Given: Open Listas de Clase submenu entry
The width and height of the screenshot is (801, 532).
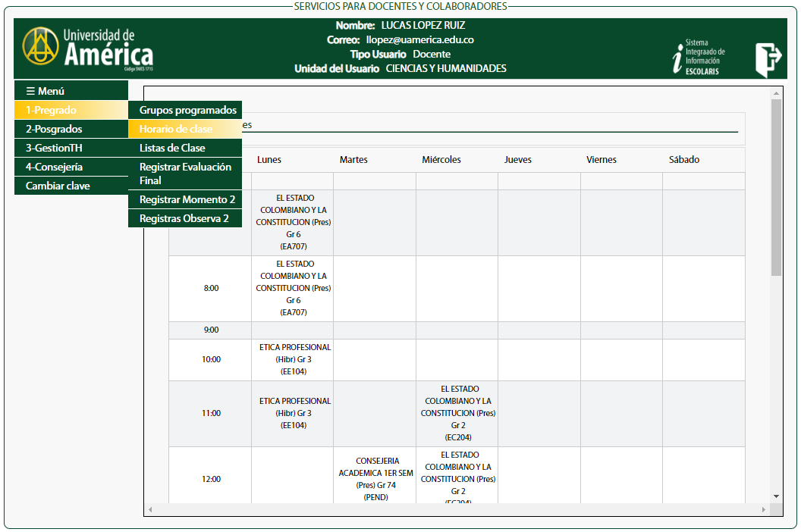Looking at the screenshot, I should 185,148.
